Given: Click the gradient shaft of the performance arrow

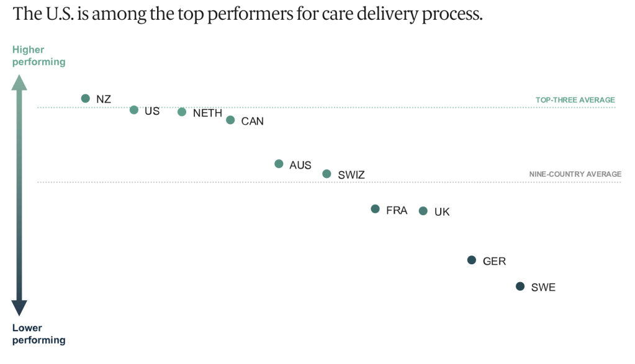Looking at the screenshot, I should 20,195.
